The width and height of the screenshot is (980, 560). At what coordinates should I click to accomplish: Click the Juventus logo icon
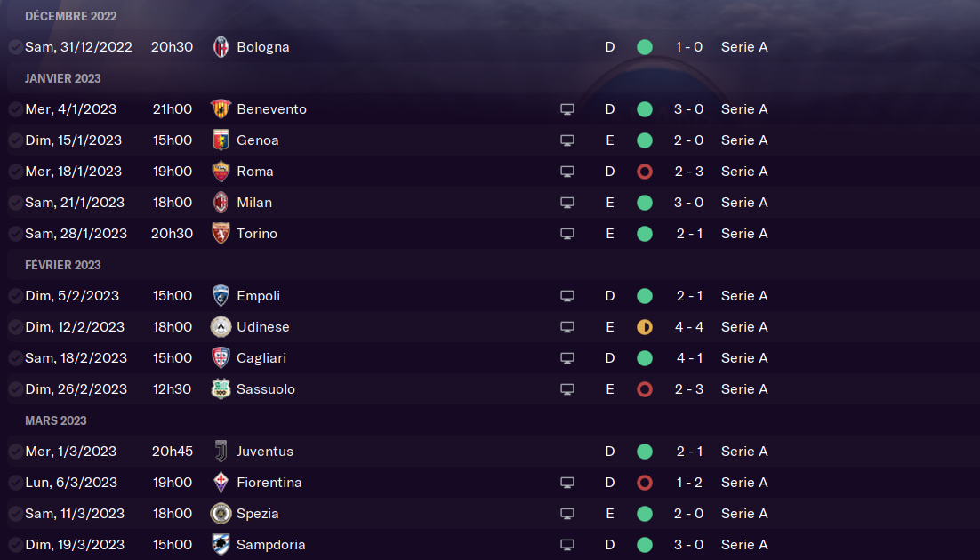[x=221, y=452]
